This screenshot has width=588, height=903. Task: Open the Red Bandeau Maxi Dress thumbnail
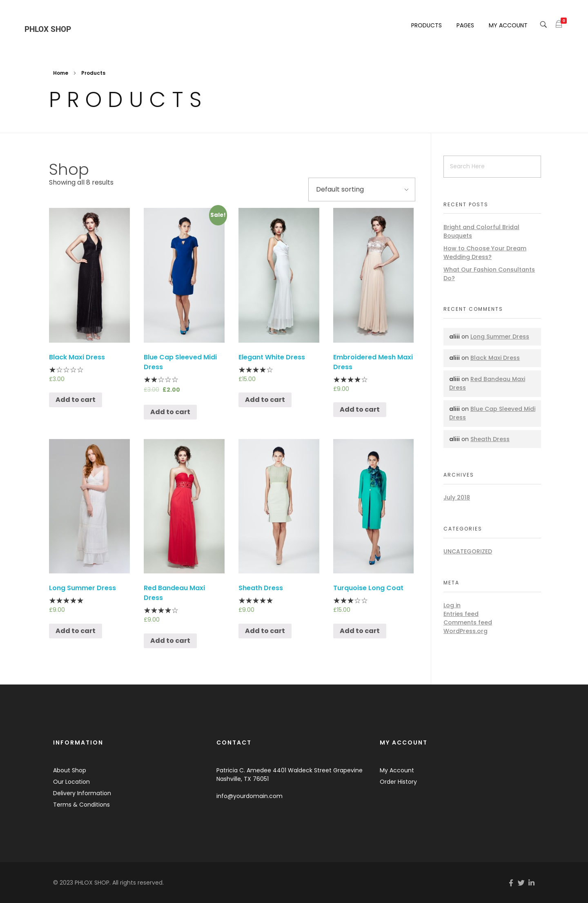coord(184,506)
